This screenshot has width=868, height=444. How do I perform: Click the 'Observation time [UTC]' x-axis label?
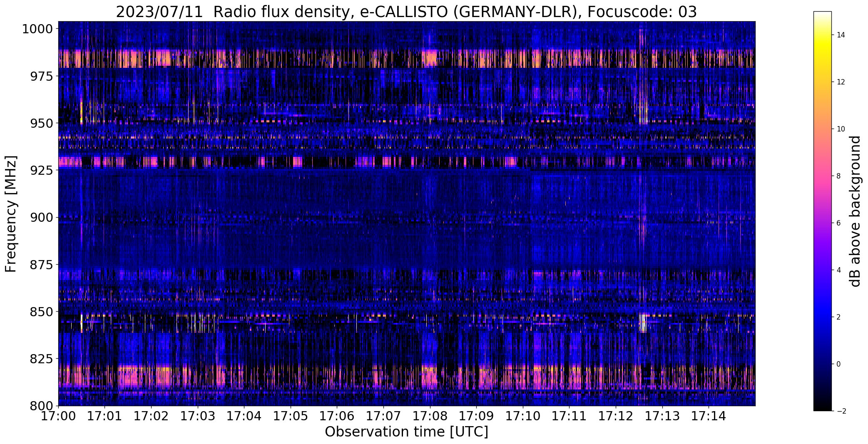[x=406, y=432]
